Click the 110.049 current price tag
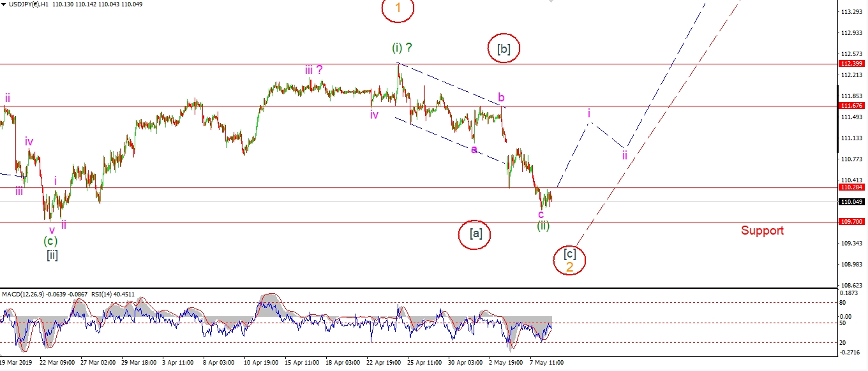Viewport: 868px width, 371px height. [x=852, y=201]
